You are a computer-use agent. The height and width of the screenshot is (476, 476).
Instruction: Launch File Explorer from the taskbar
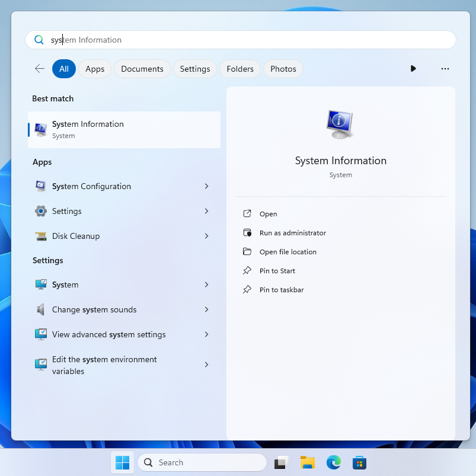pyautogui.click(x=308, y=462)
